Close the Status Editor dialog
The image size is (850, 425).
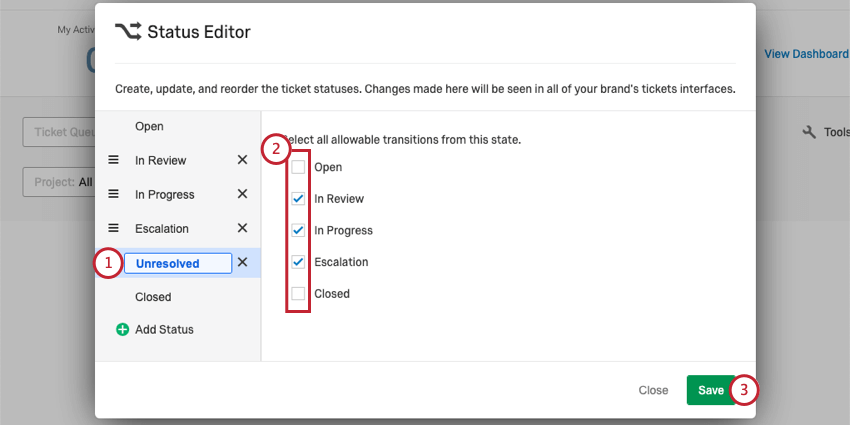tap(653, 390)
